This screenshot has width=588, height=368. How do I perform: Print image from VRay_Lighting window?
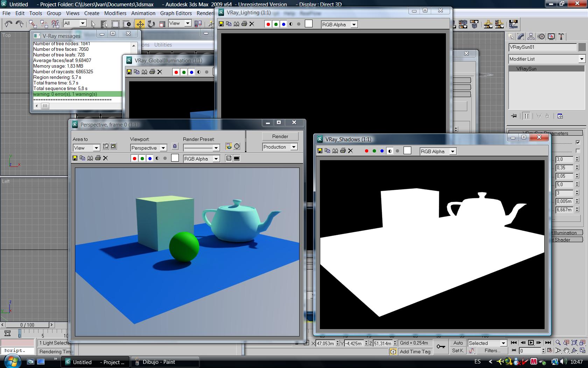pos(244,24)
